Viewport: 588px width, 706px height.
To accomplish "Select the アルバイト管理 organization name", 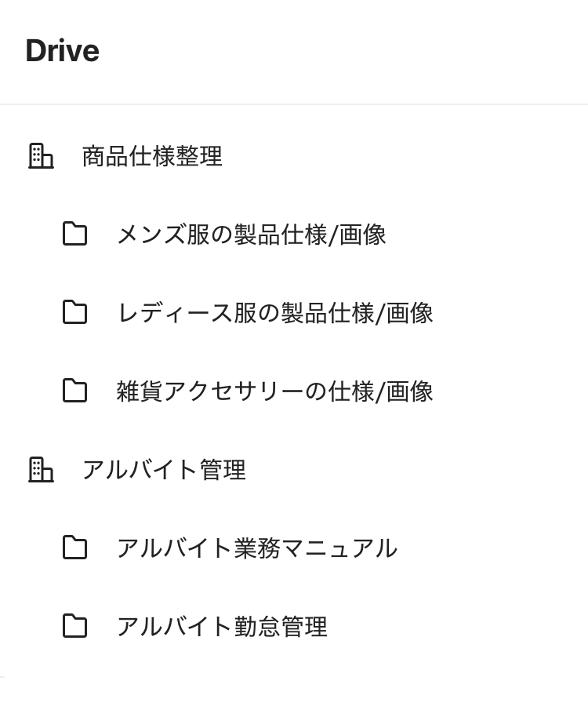I will (x=164, y=471).
